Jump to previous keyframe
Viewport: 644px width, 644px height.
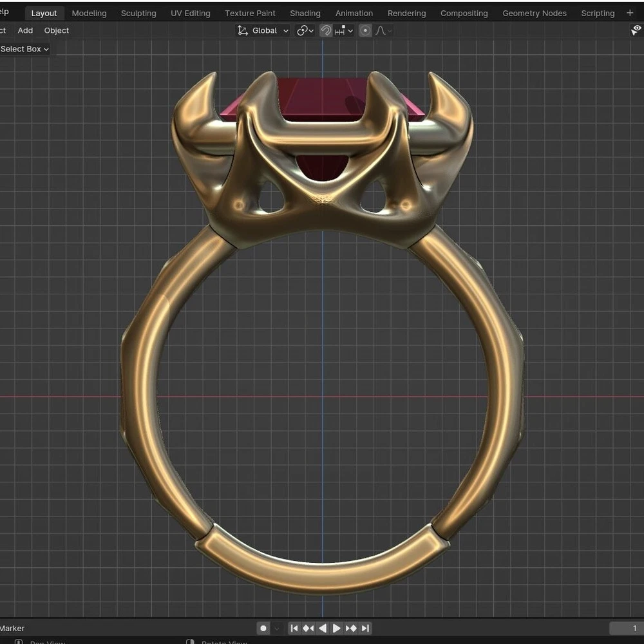click(x=308, y=628)
